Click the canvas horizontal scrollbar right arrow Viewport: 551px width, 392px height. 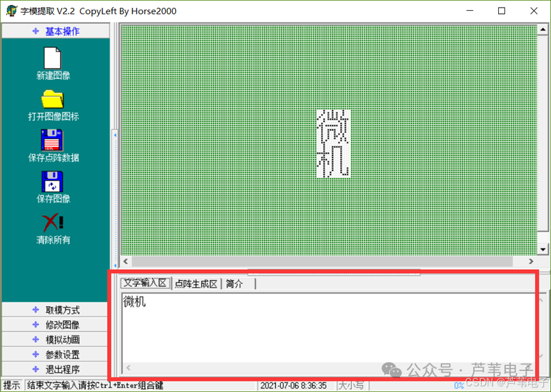point(531,261)
